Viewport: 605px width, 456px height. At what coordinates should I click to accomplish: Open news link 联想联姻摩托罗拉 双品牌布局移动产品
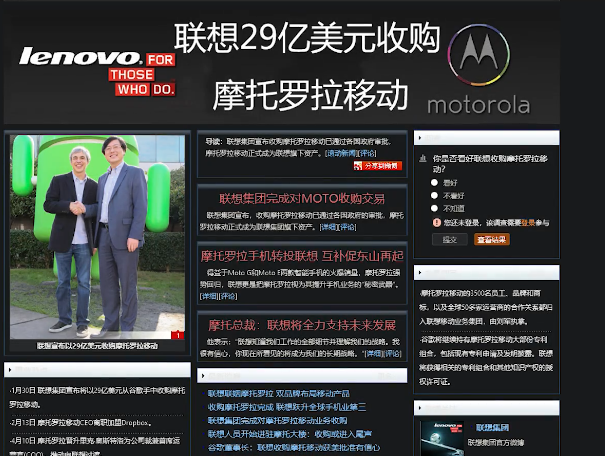point(279,394)
